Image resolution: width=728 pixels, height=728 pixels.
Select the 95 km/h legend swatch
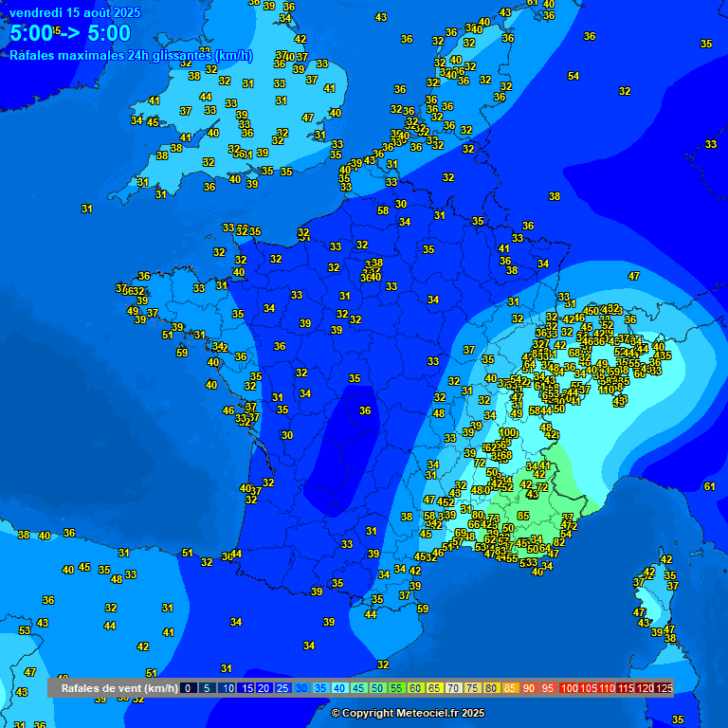(x=548, y=688)
